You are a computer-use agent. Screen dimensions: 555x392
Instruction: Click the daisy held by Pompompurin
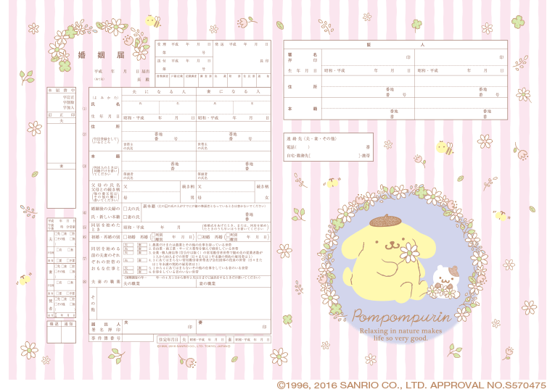[x=409, y=251]
